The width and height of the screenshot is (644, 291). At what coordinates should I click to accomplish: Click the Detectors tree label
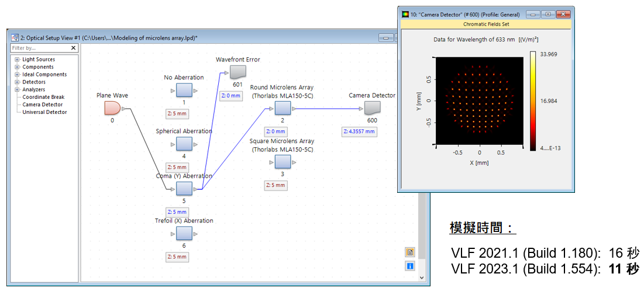(x=34, y=82)
